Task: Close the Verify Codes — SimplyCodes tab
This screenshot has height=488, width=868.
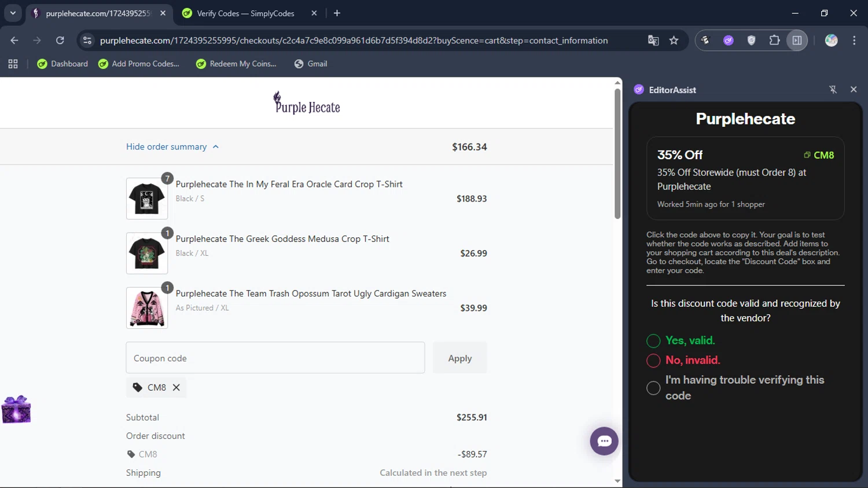Action: click(x=314, y=13)
